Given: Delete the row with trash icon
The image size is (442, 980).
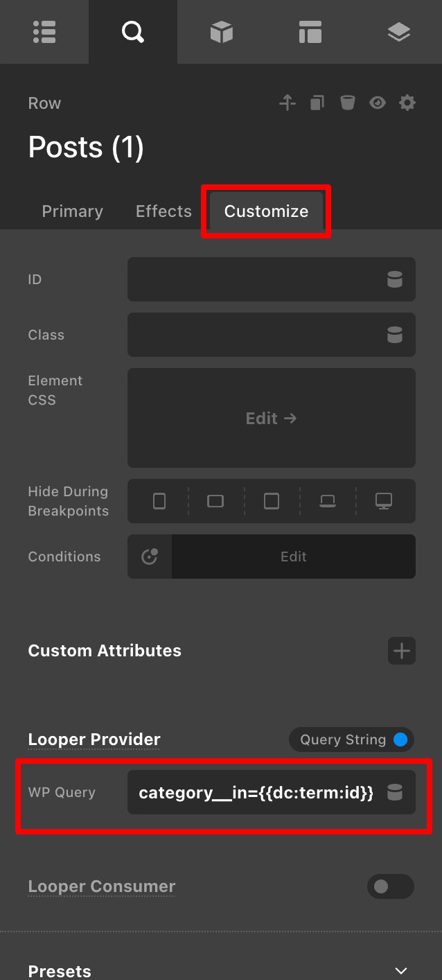Looking at the screenshot, I should (347, 103).
